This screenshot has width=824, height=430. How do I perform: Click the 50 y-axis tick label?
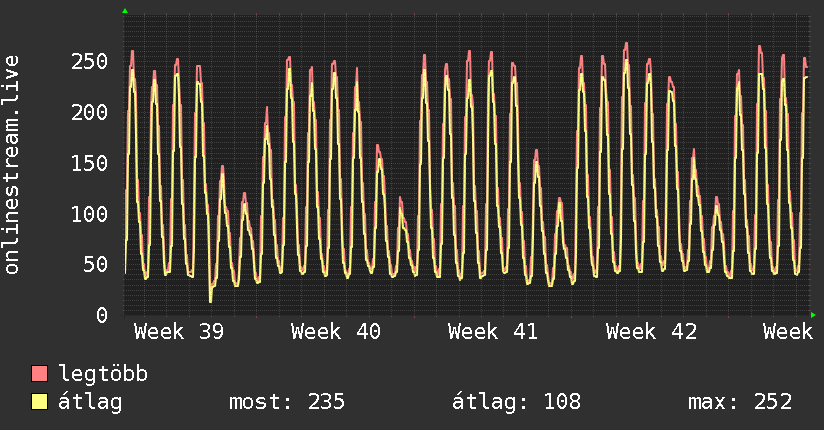coord(96,264)
